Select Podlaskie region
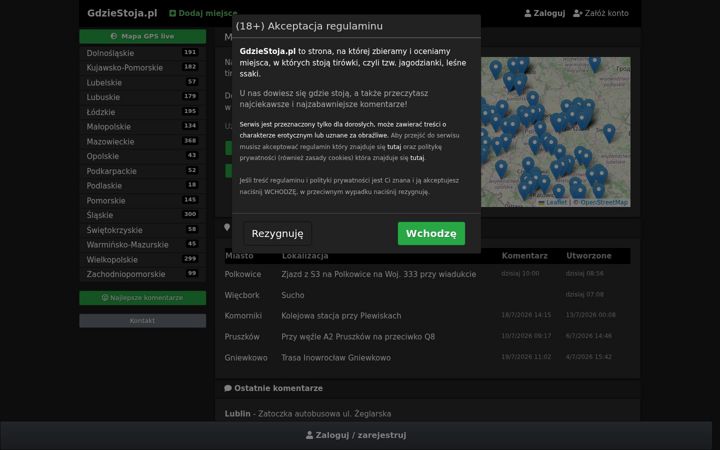Image resolution: width=720 pixels, height=450 pixels. click(x=143, y=186)
